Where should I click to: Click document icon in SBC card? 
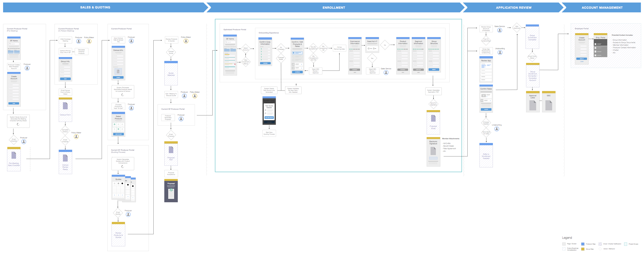pyautogui.click(x=549, y=105)
